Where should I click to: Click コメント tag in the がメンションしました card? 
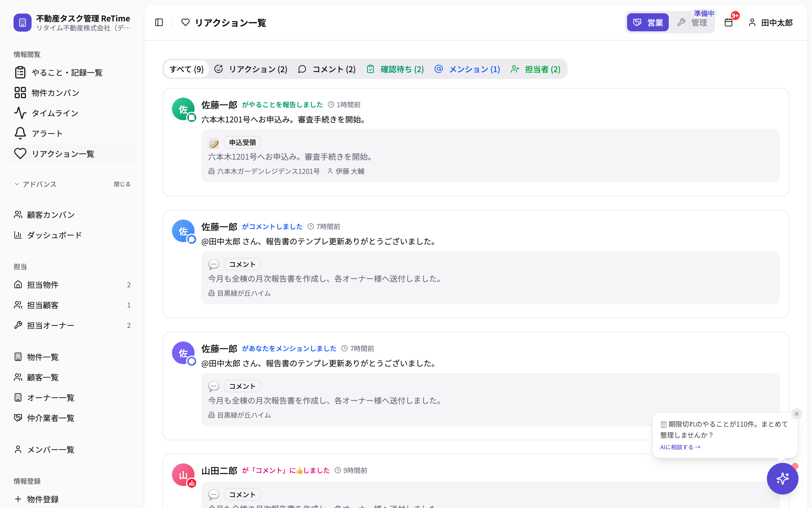tap(242, 386)
